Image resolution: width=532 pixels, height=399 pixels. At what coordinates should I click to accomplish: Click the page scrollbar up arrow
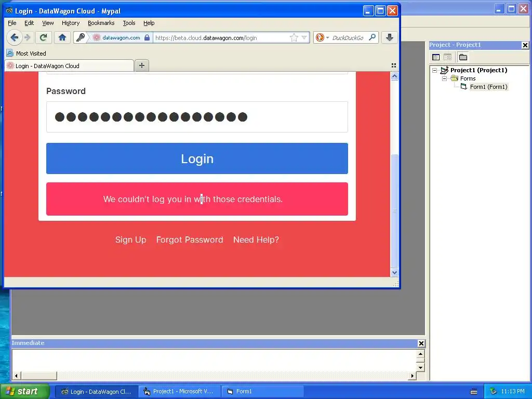click(x=394, y=76)
